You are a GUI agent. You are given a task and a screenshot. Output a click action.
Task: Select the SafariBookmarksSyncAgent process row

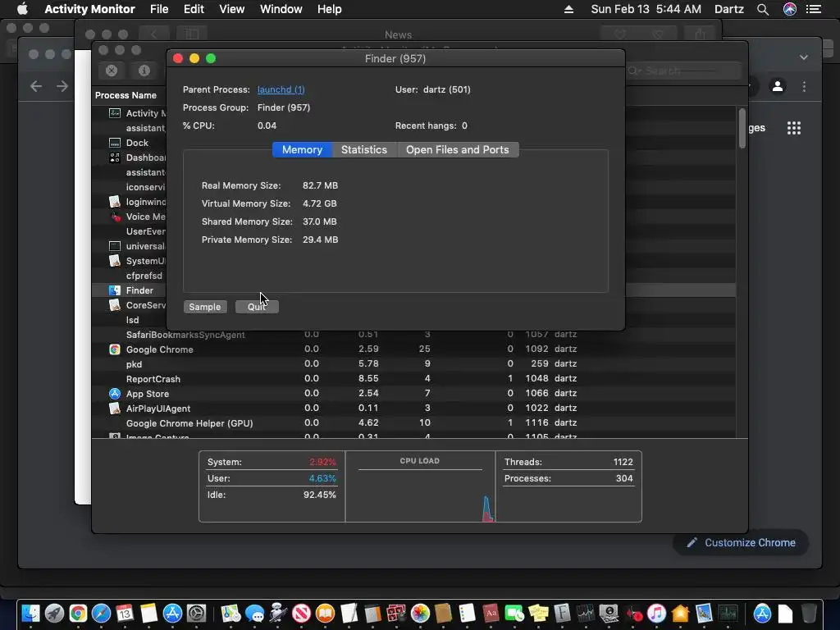coord(413,335)
